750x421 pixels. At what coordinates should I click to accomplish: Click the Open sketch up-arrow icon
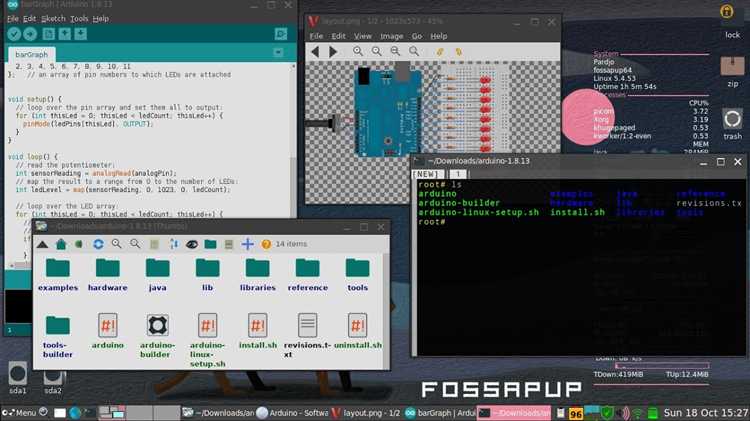click(65, 34)
